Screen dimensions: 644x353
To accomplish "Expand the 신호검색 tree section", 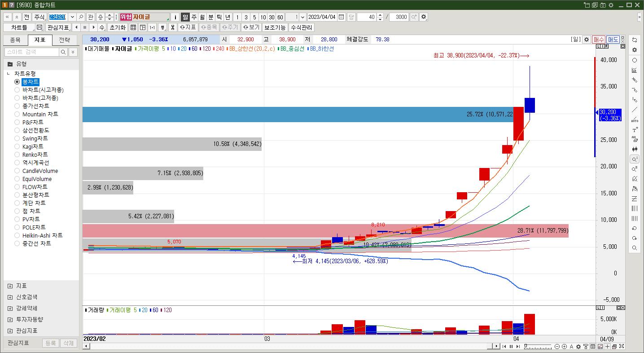I will tap(10, 297).
